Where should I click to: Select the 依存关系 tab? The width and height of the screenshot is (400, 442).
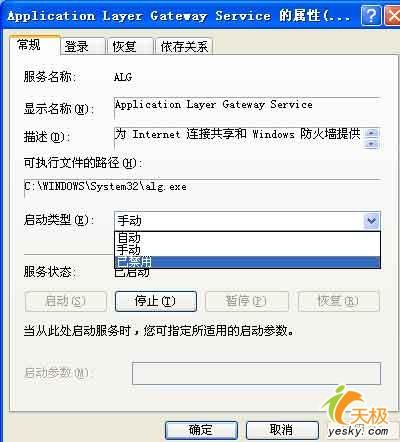click(x=184, y=46)
